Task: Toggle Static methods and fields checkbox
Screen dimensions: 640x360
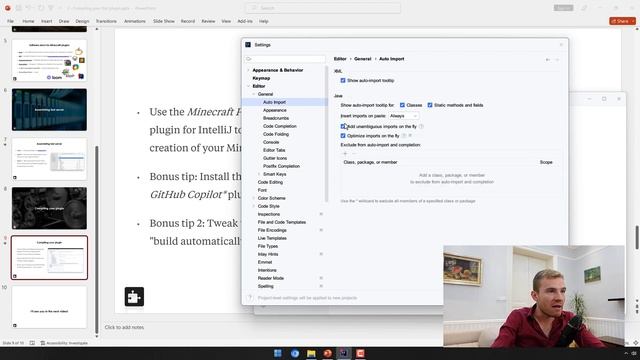Action: [430, 105]
